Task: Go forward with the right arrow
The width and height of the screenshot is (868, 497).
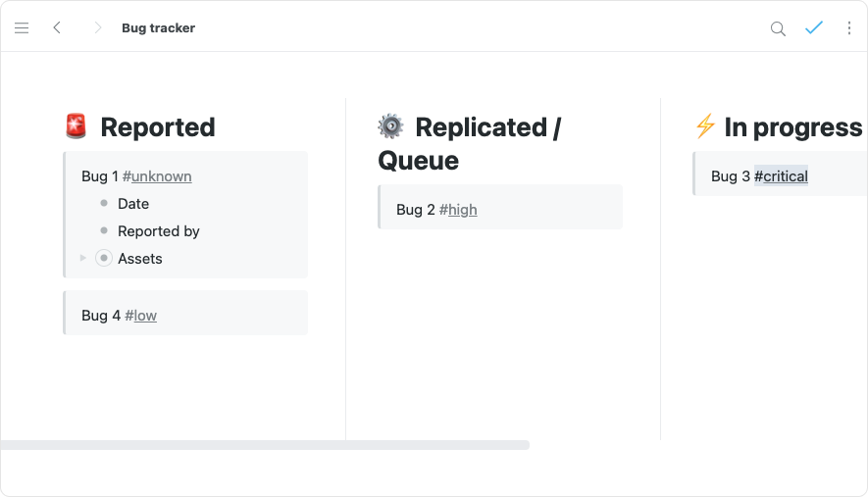Action: click(x=97, y=28)
